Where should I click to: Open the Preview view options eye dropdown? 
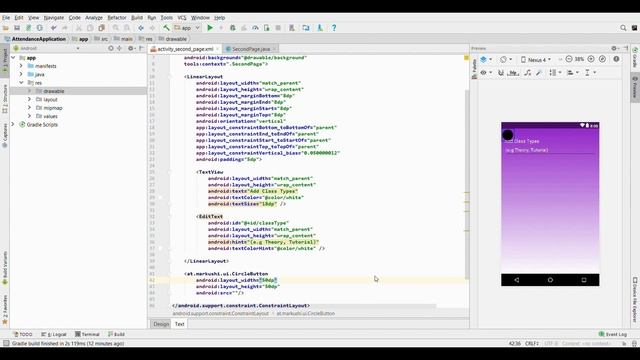(x=485, y=73)
